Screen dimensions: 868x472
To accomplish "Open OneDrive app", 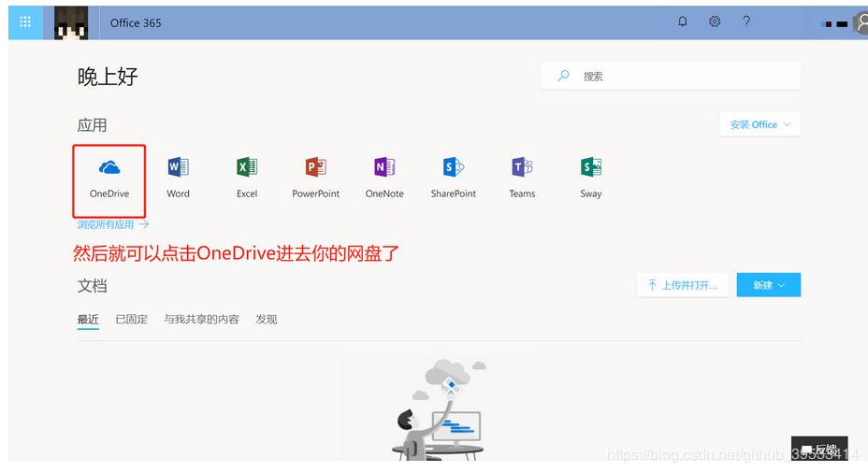I will (109, 179).
